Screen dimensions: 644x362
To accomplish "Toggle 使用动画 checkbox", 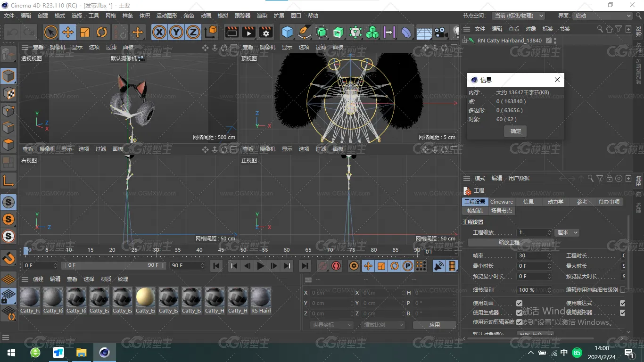I will [x=519, y=303].
